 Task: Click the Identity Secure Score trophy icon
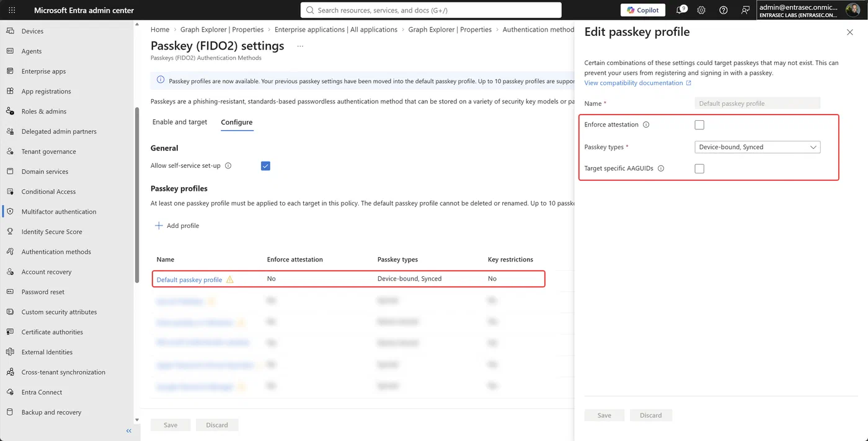10,232
